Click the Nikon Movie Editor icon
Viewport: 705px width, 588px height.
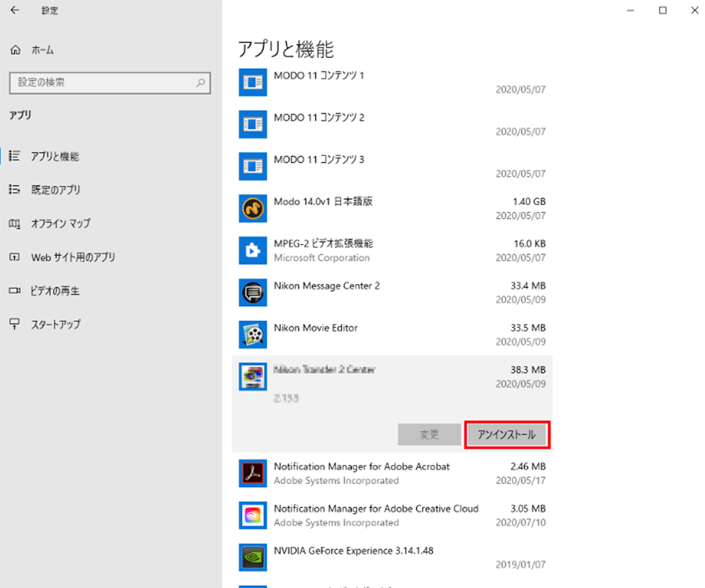pos(253,334)
